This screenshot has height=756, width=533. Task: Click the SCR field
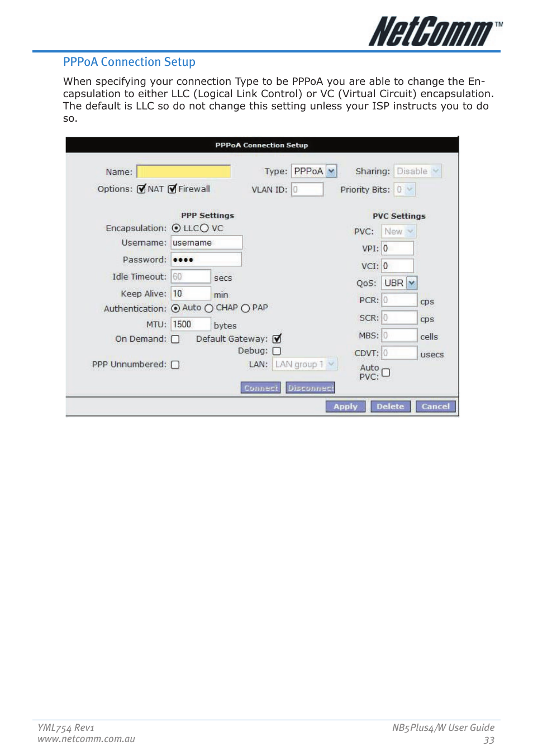[399, 318]
